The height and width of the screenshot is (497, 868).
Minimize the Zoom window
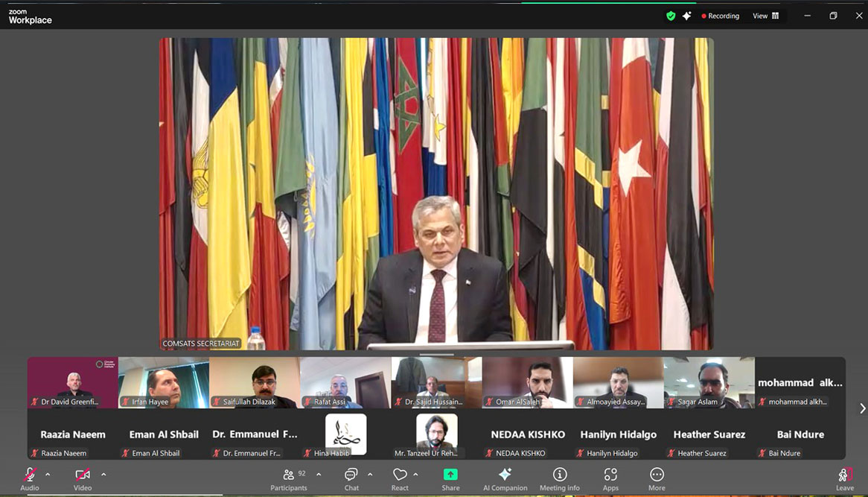point(807,16)
